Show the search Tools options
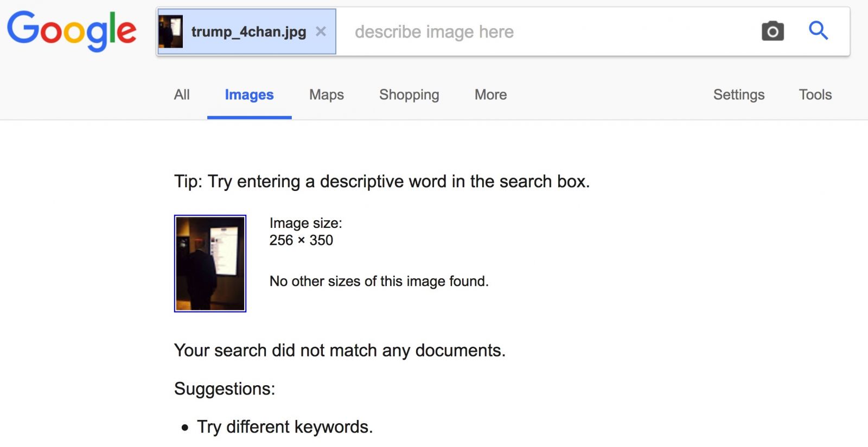The width and height of the screenshot is (868, 447). (x=815, y=94)
